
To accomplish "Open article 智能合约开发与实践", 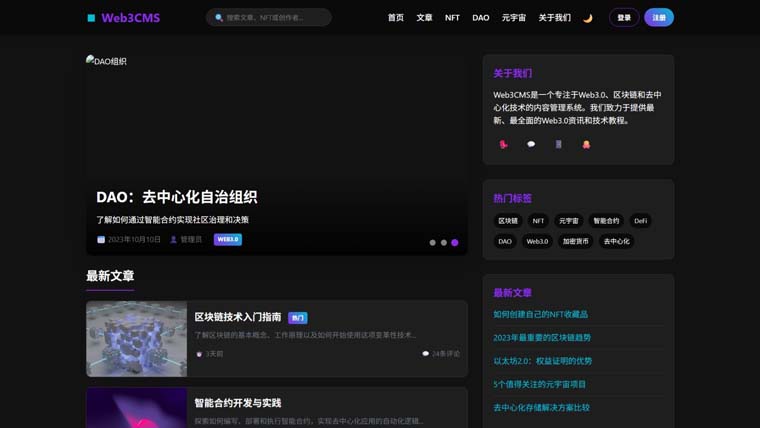I will tap(238, 403).
